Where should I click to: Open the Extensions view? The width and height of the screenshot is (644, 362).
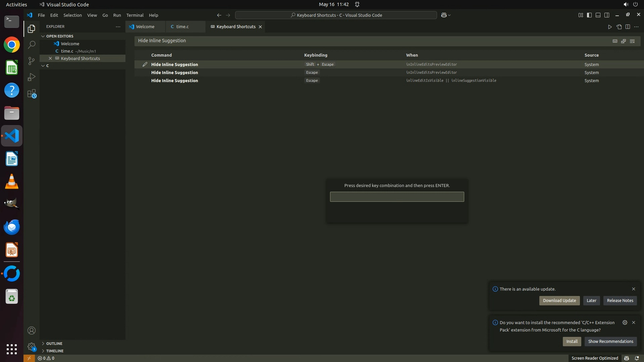[x=31, y=94]
